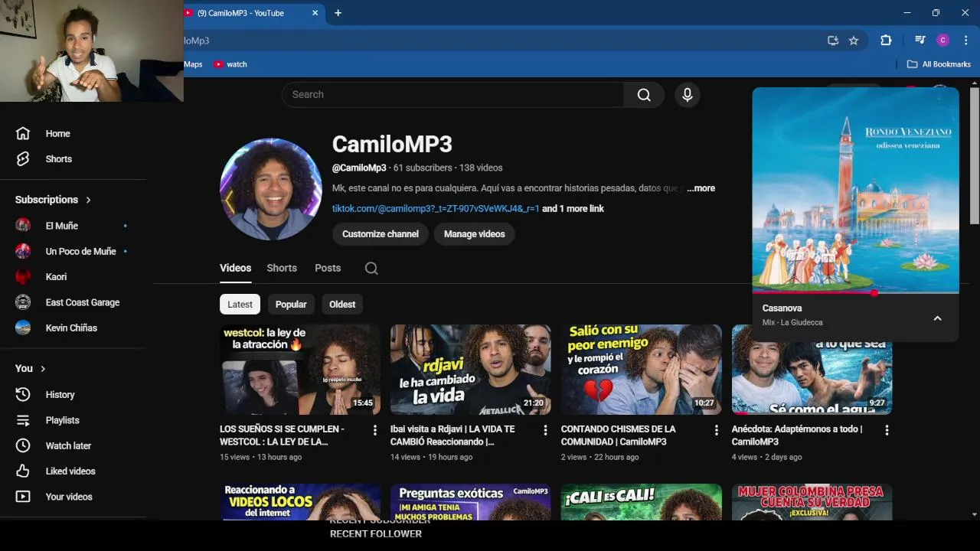This screenshot has width=980, height=551.
Task: Open menu for Anécdota: Adaptémonos video
Action: point(887,431)
